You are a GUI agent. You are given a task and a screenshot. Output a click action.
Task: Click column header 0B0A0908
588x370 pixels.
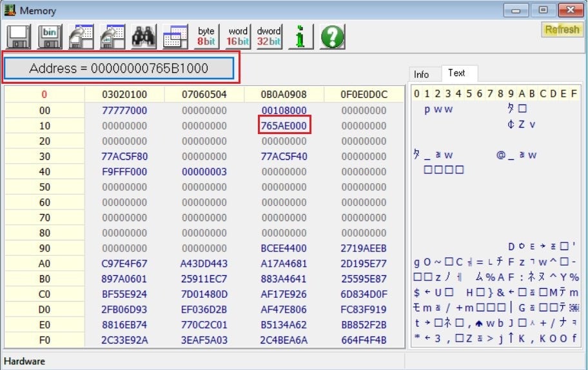tap(284, 95)
